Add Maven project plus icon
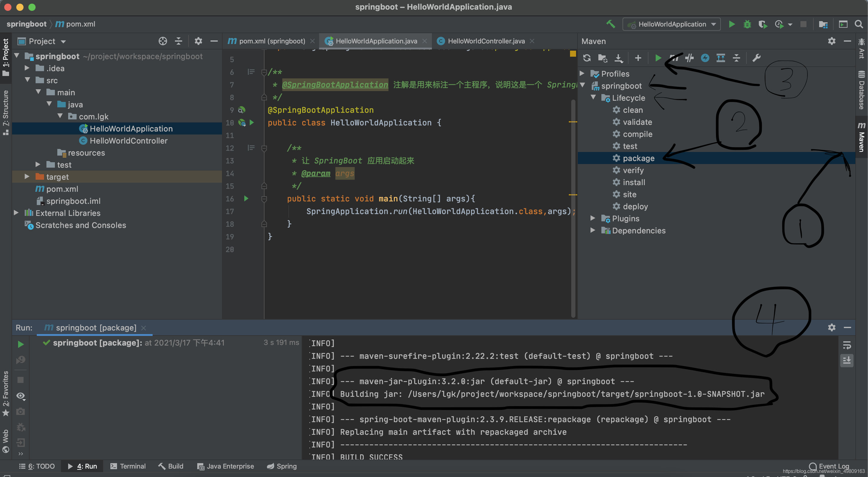 tap(638, 58)
